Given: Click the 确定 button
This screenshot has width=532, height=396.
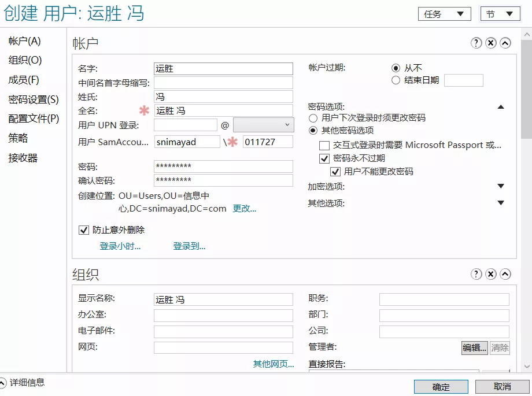Looking at the screenshot, I should [x=441, y=387].
